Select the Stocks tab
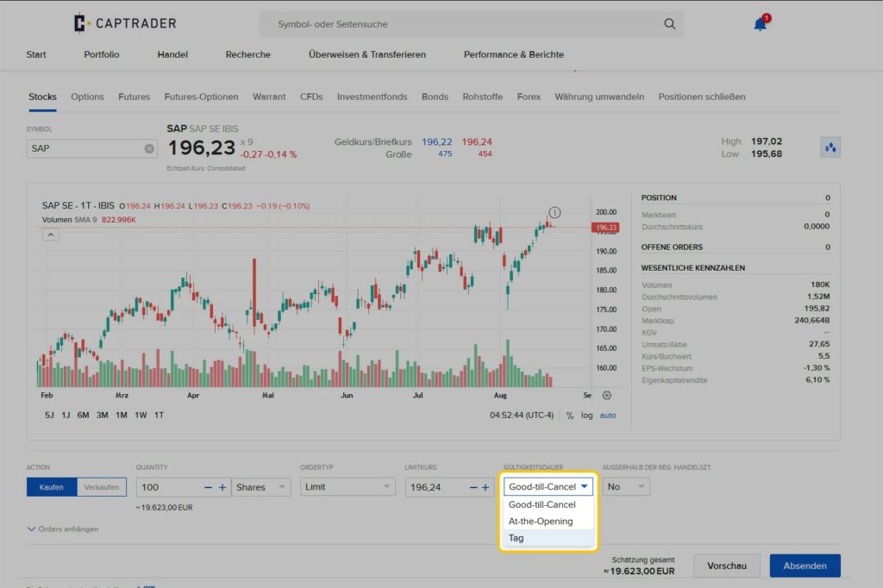883x588 pixels. coord(42,97)
